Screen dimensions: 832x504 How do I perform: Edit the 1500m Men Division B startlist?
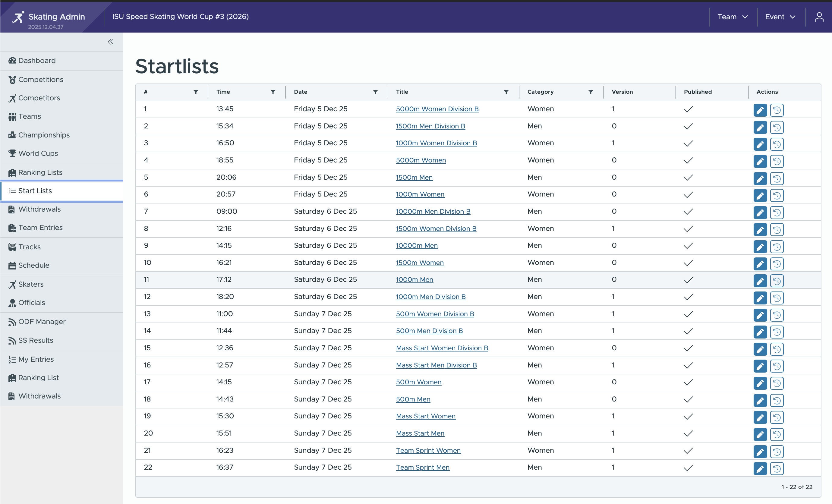pos(760,127)
